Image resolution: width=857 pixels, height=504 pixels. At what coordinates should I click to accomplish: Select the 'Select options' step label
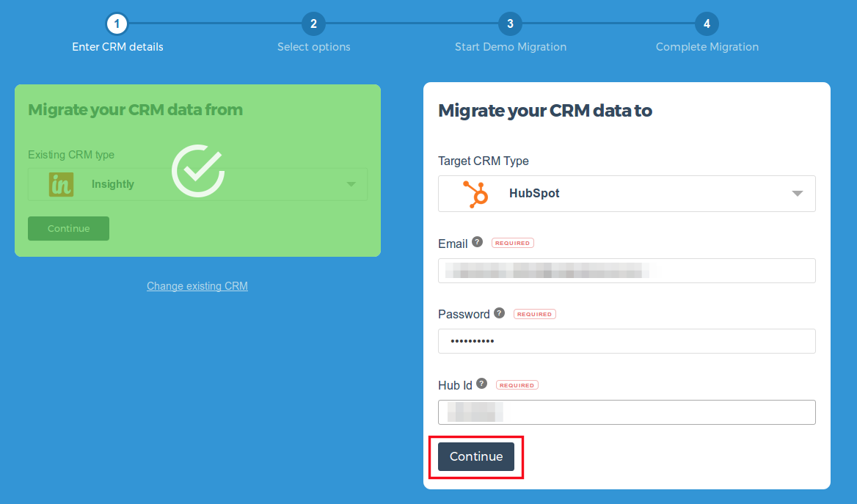[x=314, y=47]
